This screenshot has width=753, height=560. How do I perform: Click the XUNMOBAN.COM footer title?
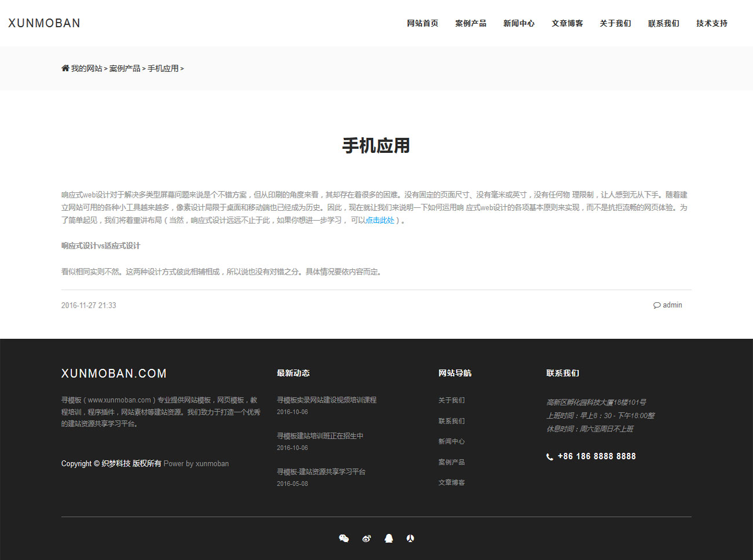(x=114, y=374)
